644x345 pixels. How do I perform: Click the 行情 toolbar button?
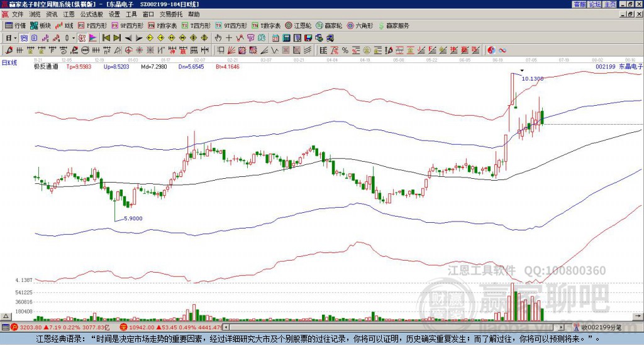pyautogui.click(x=15, y=25)
